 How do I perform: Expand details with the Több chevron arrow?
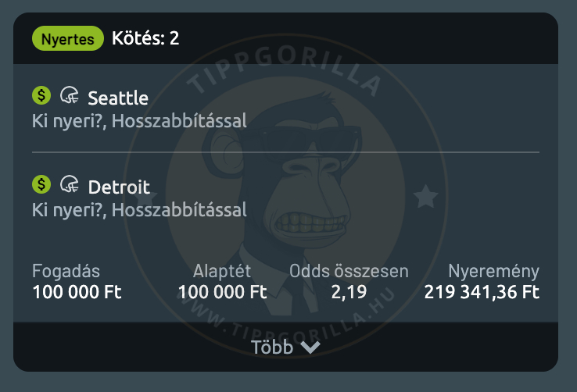click(x=310, y=347)
